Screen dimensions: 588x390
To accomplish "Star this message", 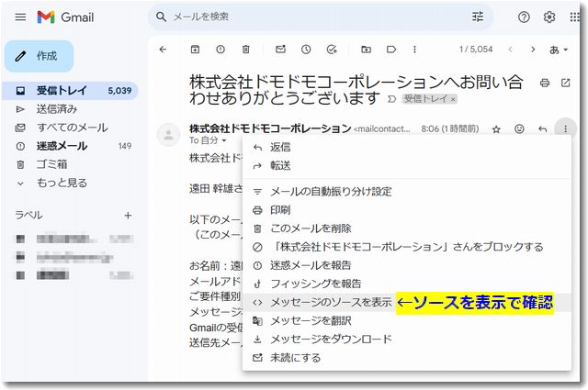I will pos(496,129).
